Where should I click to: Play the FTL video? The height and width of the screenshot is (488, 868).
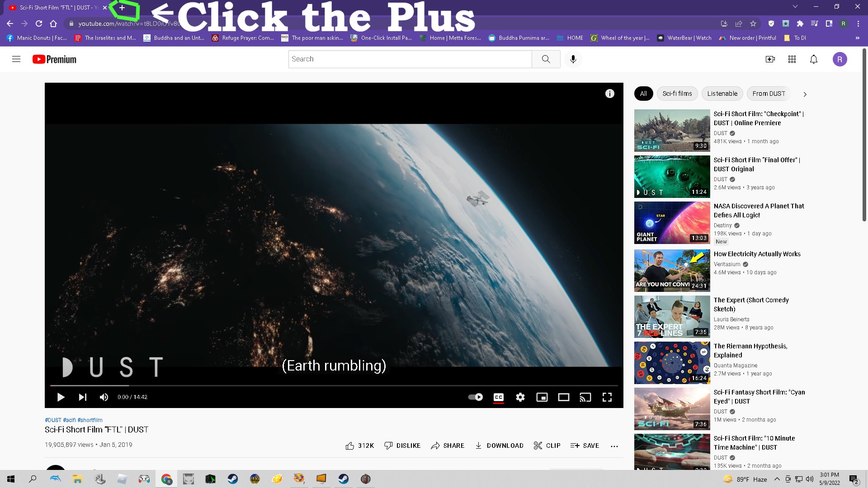(x=61, y=397)
